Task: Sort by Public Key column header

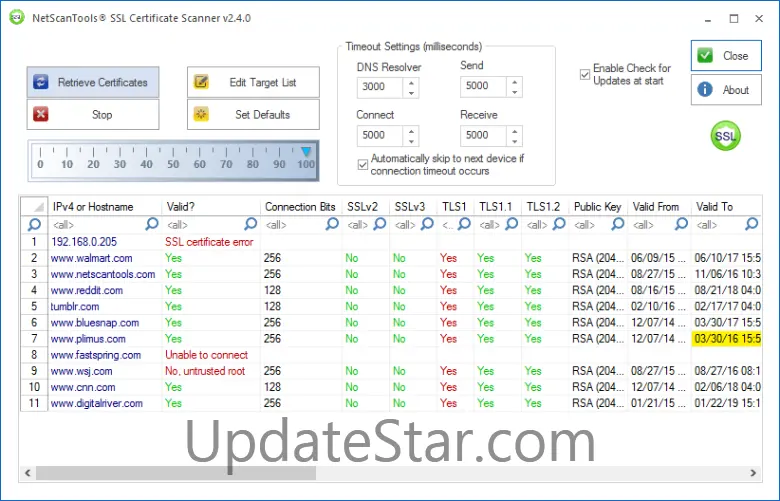Action: [598, 206]
